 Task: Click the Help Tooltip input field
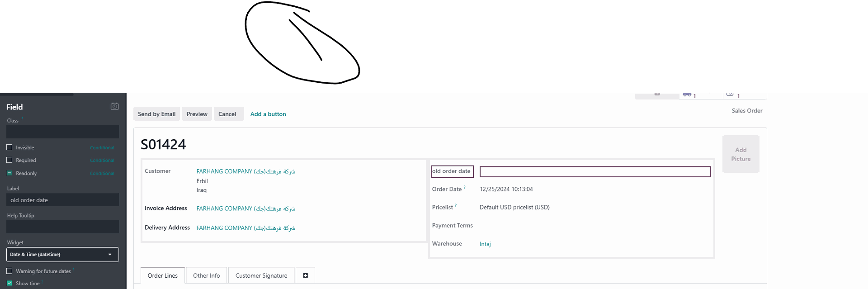point(62,227)
